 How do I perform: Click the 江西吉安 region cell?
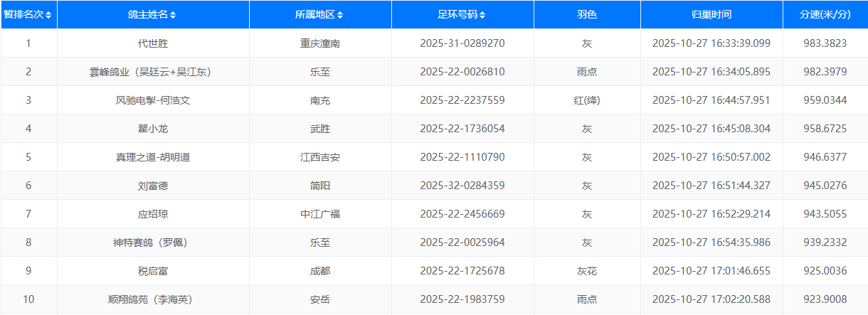(320, 157)
